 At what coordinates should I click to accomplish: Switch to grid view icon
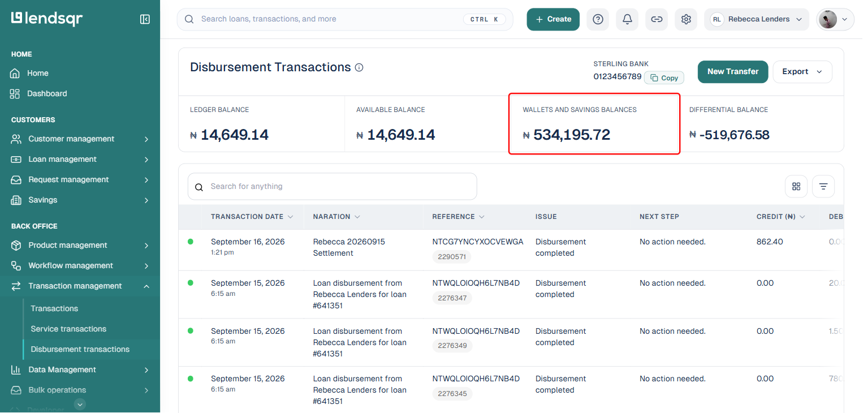796,186
